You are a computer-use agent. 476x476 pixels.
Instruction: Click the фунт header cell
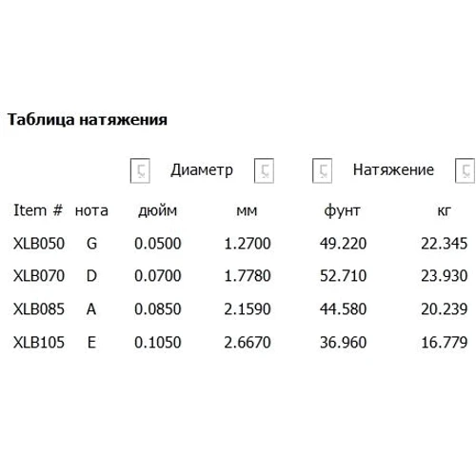pyautogui.click(x=342, y=211)
